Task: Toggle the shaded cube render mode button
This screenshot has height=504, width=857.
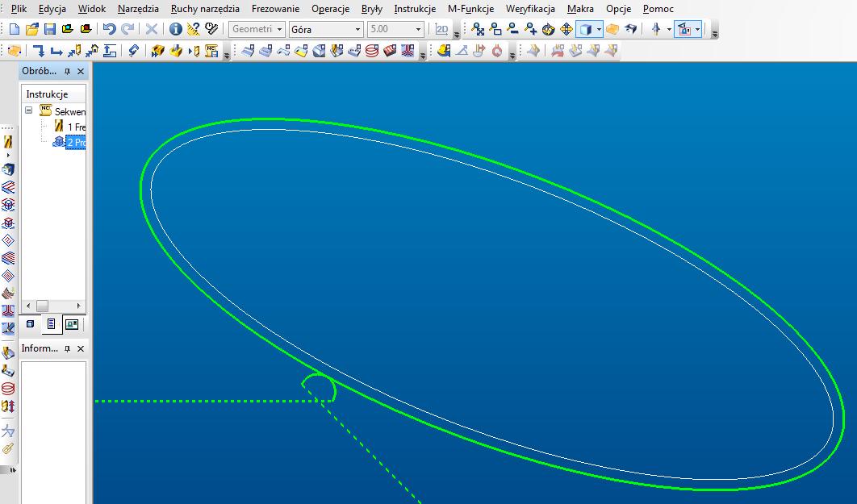Action: coord(585,30)
